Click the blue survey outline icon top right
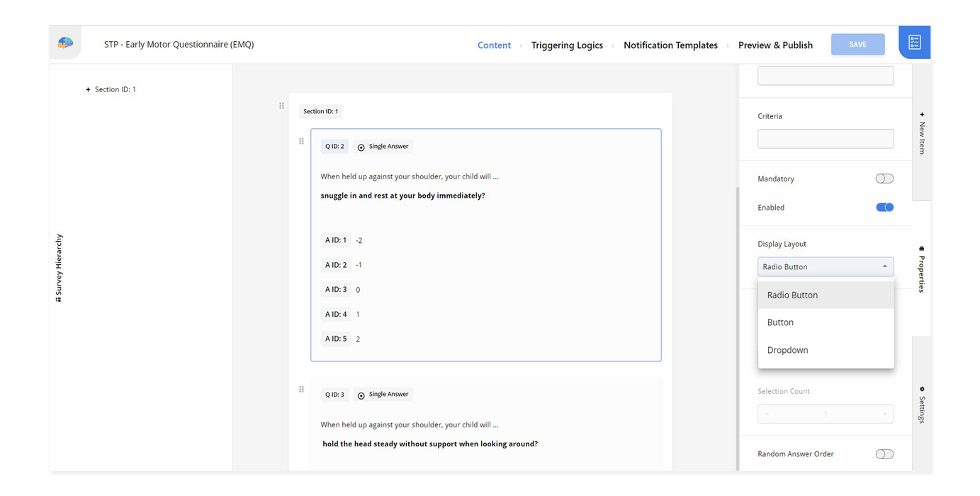 (x=913, y=41)
